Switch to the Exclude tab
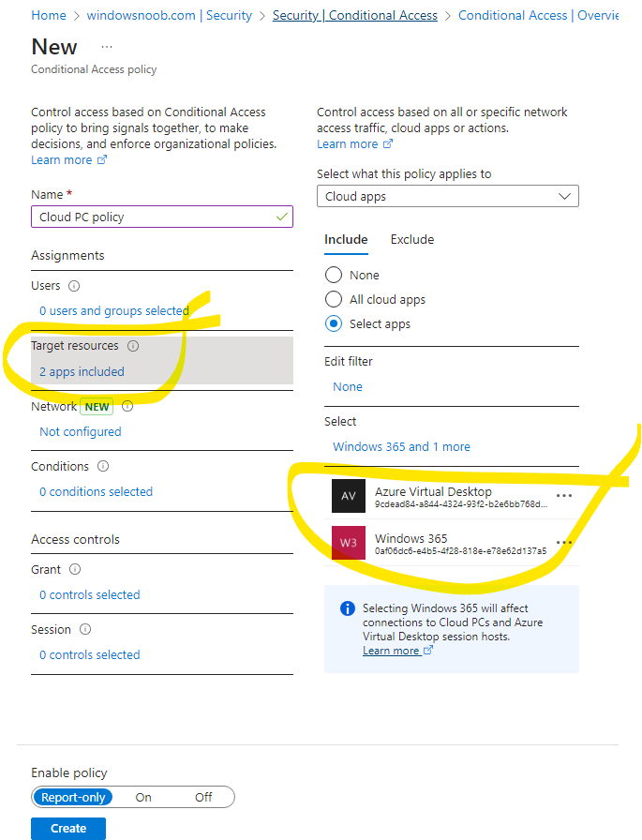The image size is (642, 840). 412,239
